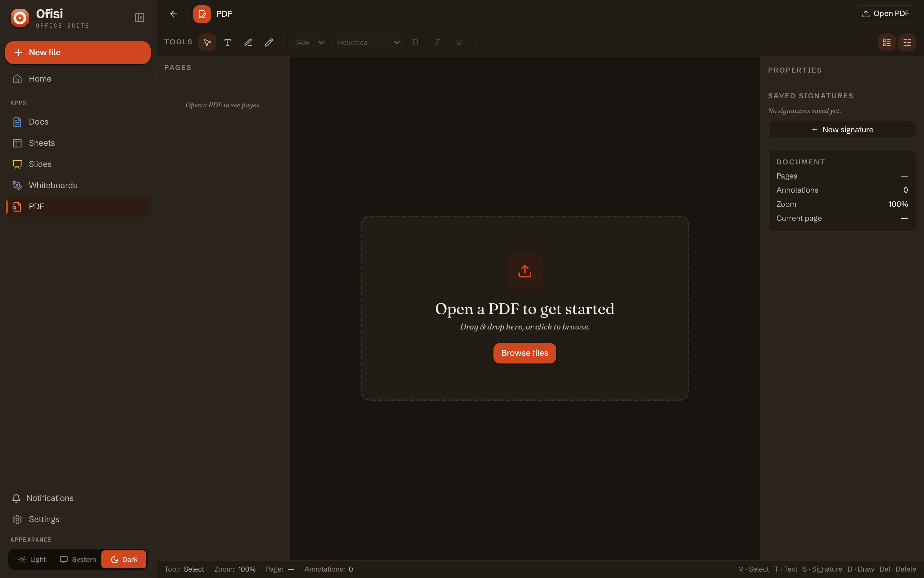Image resolution: width=924 pixels, height=578 pixels.
Task: Click 'D · Draw' shortcut hint
Action: coord(860,569)
